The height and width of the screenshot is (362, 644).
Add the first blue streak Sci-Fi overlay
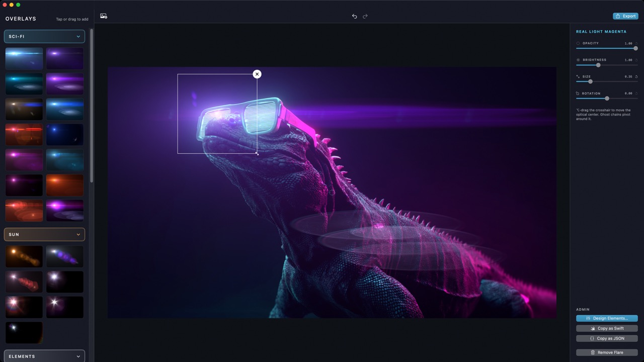[24, 58]
